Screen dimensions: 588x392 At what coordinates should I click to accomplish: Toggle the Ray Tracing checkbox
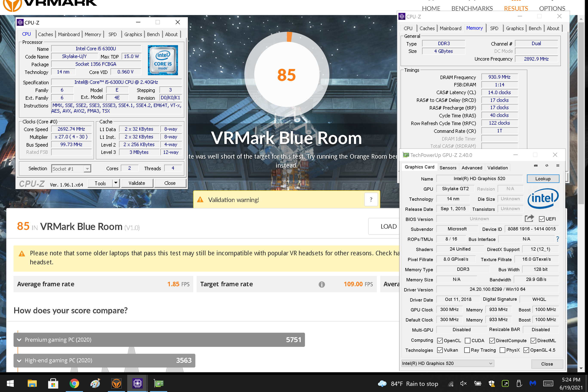[467, 350]
